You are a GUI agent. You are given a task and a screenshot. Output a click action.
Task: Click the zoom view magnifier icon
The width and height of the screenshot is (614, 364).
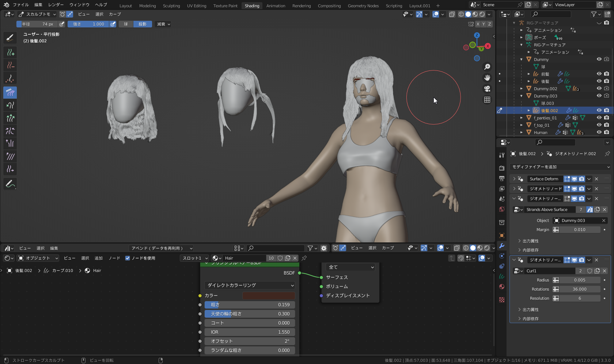click(487, 67)
